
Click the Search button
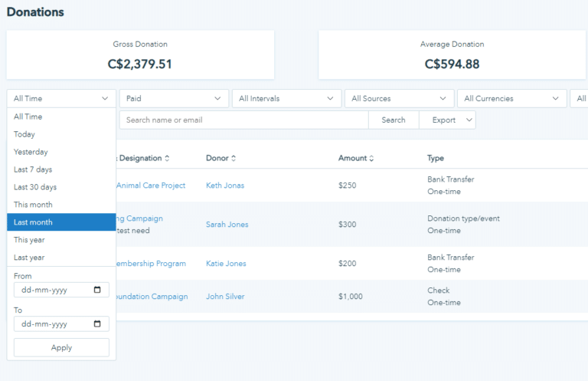click(394, 120)
